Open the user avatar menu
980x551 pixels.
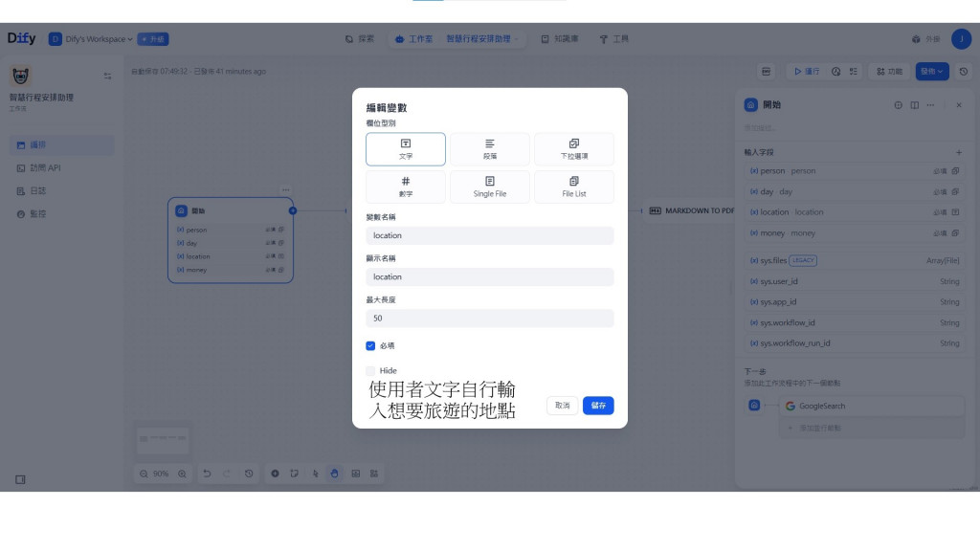(961, 38)
